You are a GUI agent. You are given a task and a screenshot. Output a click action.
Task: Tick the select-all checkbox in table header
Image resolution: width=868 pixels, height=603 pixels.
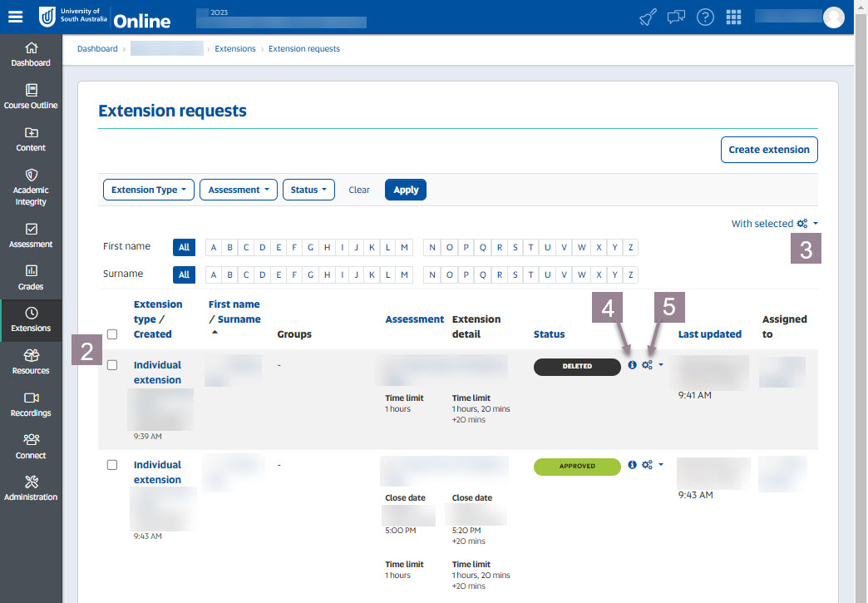(x=112, y=334)
